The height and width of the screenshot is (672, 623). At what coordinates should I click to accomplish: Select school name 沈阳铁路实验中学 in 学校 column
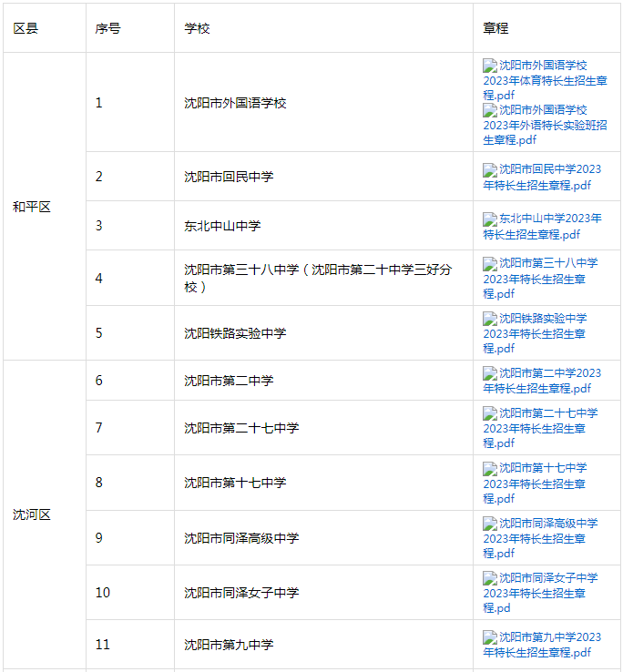[235, 333]
